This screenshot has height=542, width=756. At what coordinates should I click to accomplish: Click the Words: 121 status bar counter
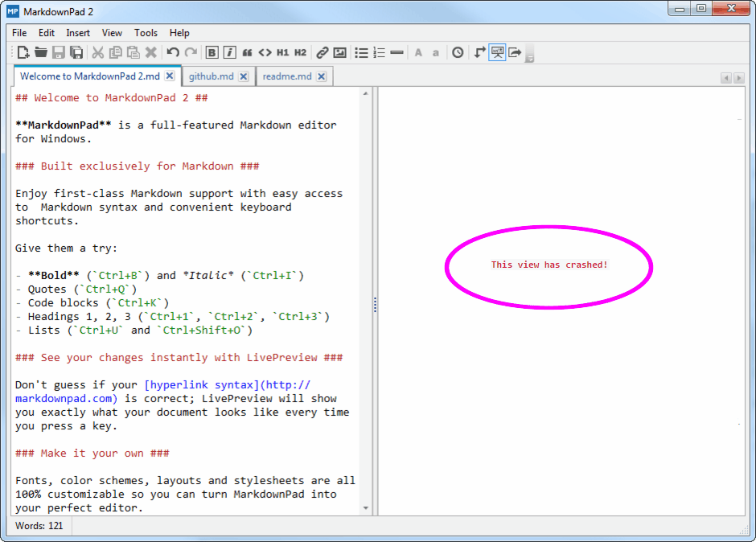(39, 526)
